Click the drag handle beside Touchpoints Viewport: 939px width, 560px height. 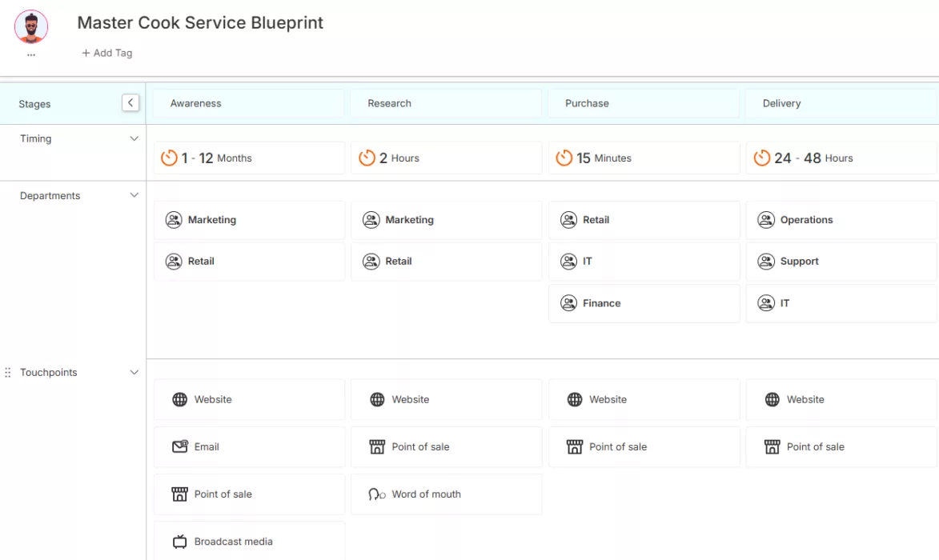7,372
